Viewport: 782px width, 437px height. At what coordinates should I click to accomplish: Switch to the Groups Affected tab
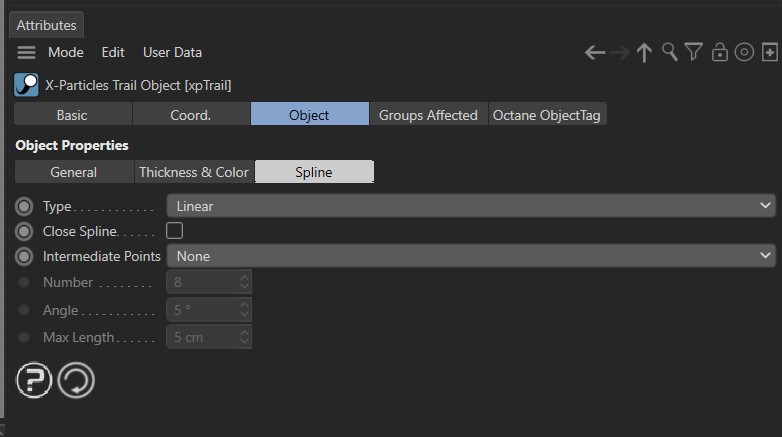click(428, 115)
